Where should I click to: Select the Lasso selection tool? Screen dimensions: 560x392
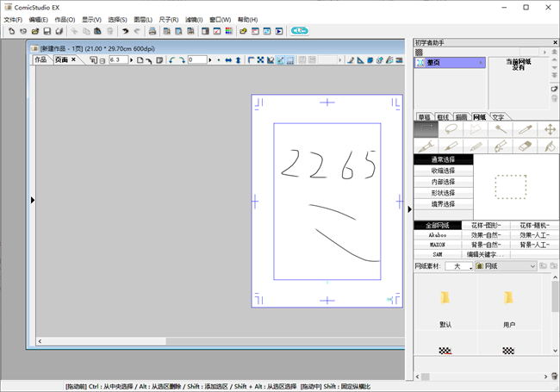(x=451, y=129)
